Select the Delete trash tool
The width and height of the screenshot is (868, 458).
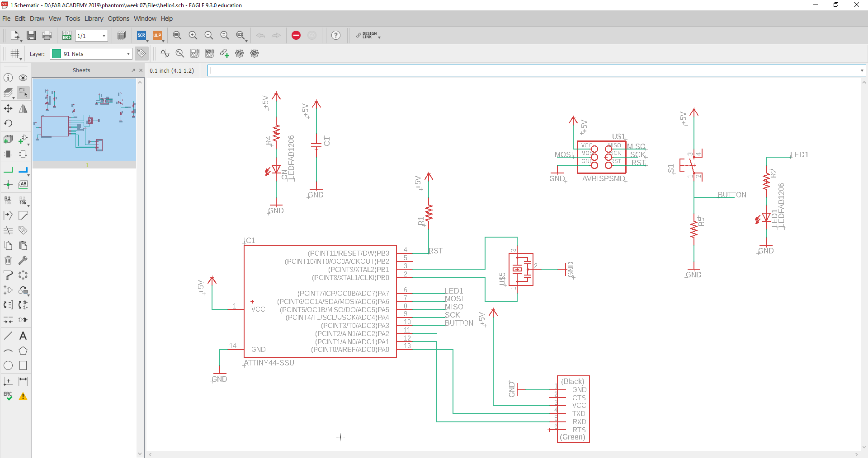[x=8, y=260]
